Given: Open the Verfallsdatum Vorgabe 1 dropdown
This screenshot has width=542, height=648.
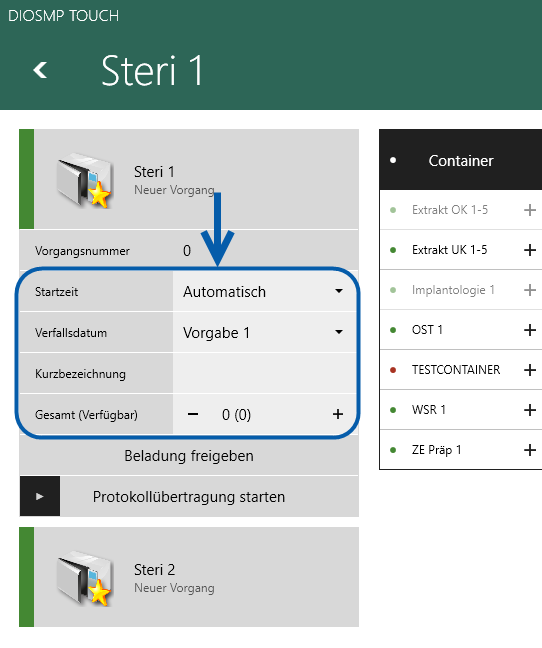Looking at the screenshot, I should pos(264,332).
